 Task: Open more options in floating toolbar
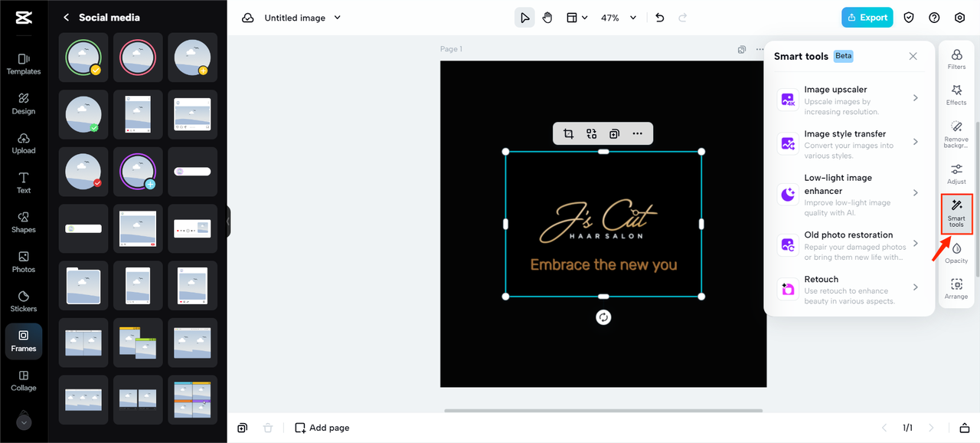637,133
